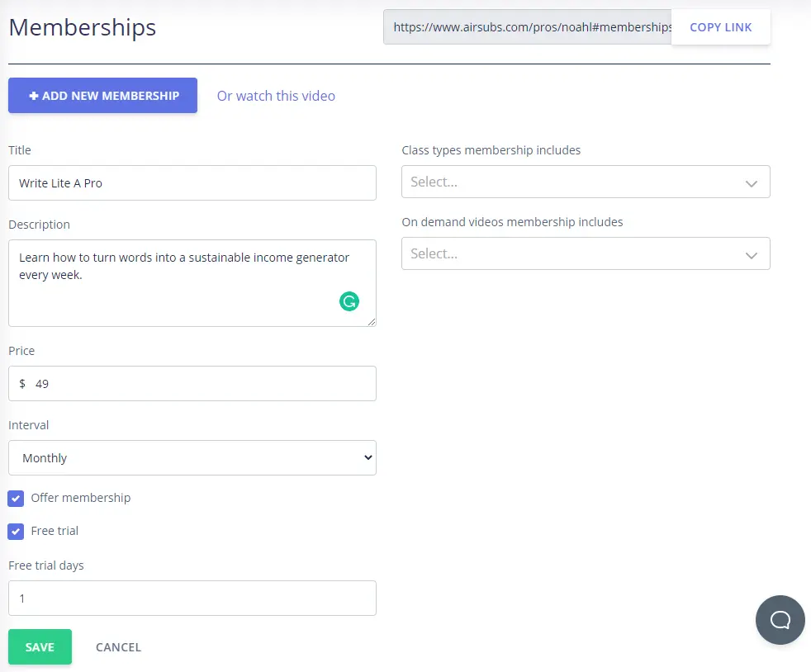
Task: Expand Class types membership includes dropdown
Action: pos(751,182)
